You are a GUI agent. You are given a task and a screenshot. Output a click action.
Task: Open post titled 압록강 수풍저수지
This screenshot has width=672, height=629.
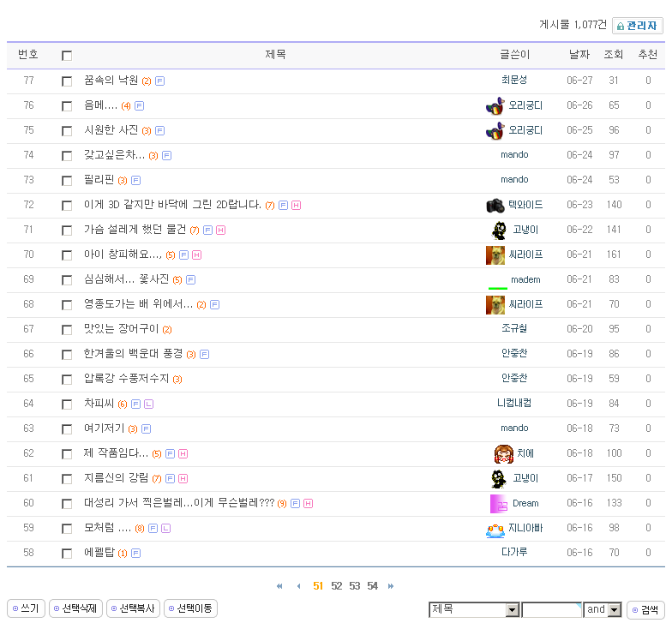(127, 379)
